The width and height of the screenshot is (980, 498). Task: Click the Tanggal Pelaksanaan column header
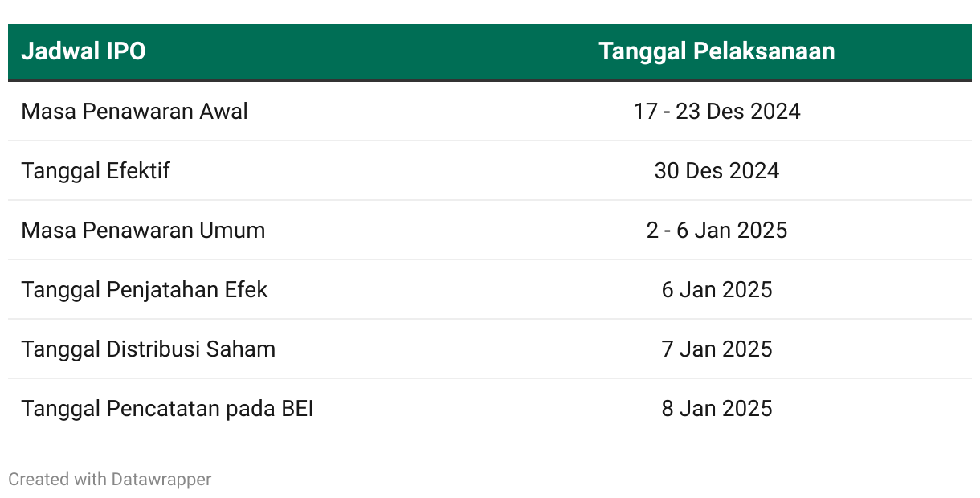tap(717, 51)
